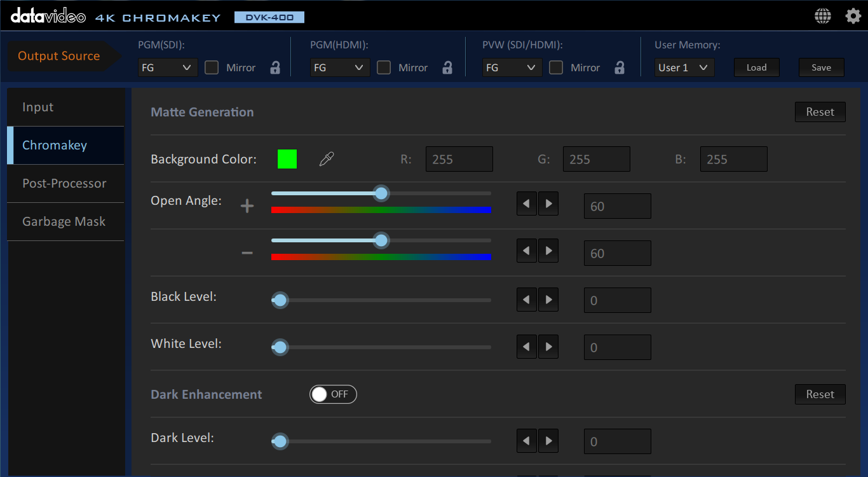Open the User Memory dropdown

point(684,67)
